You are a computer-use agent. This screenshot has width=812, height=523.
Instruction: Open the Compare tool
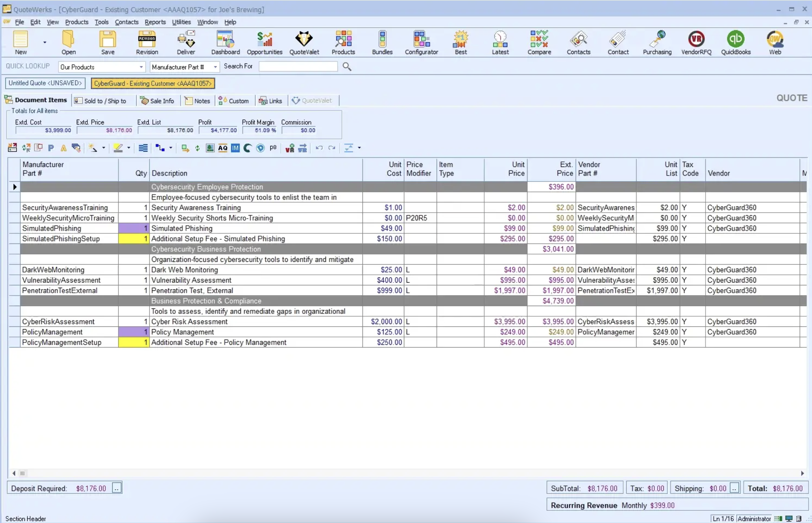(x=539, y=43)
